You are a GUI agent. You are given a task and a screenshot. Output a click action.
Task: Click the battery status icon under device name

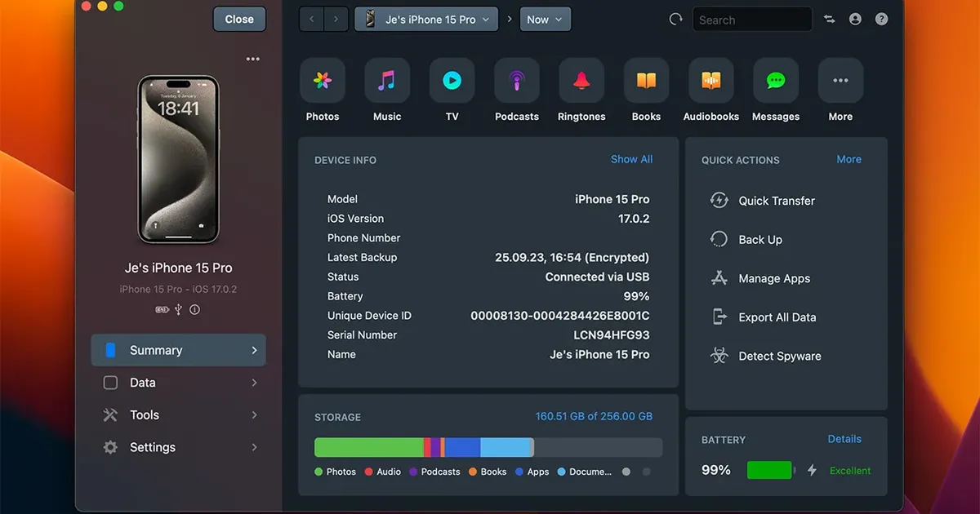pyautogui.click(x=162, y=310)
